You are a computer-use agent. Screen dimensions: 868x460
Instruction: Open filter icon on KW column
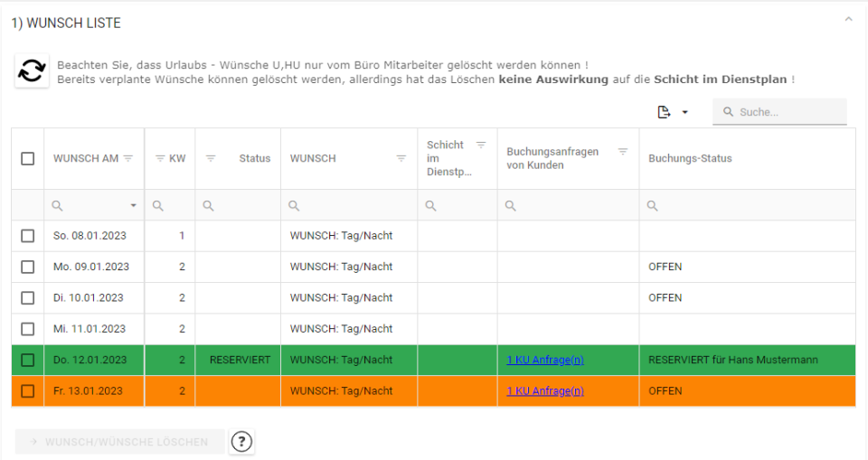click(159, 158)
